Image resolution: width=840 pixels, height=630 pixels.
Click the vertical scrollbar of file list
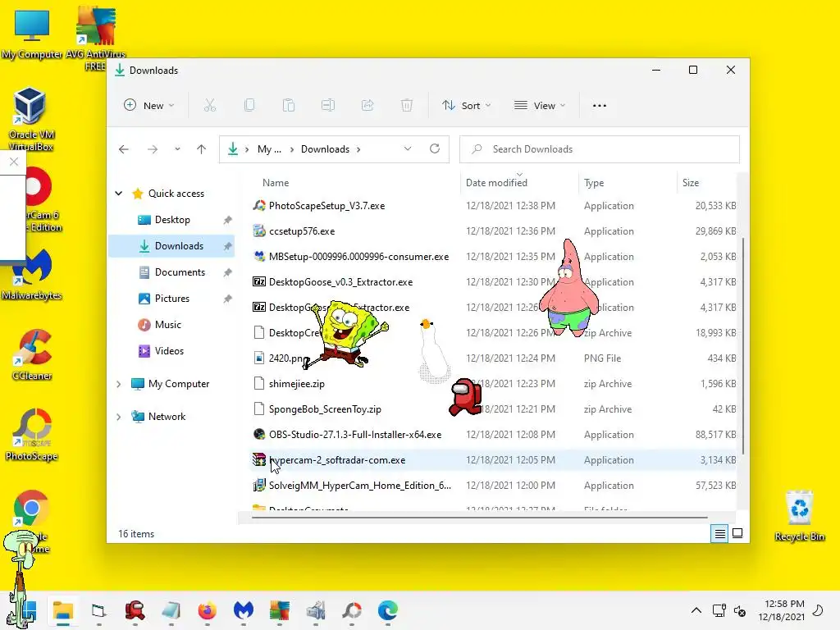[742, 345]
